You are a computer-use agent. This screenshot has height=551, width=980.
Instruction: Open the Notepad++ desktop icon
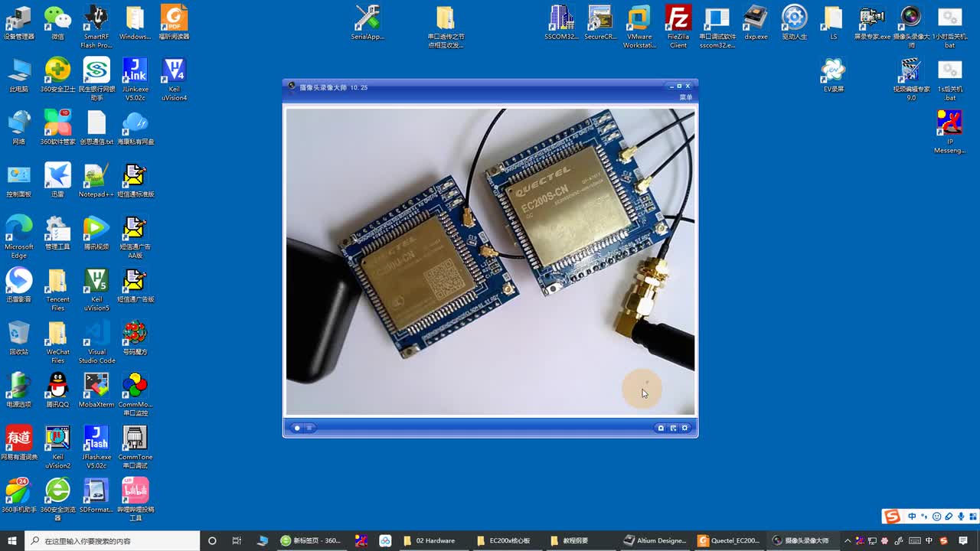pos(96,181)
